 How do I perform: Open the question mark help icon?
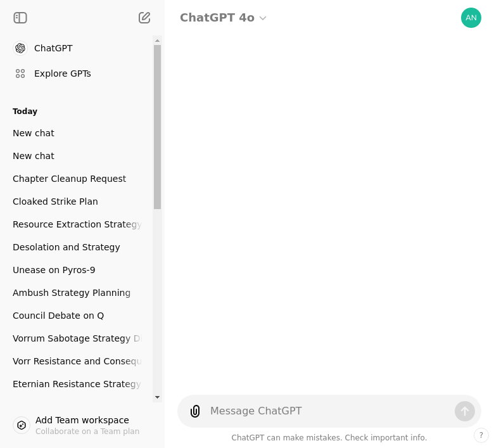[481, 435]
